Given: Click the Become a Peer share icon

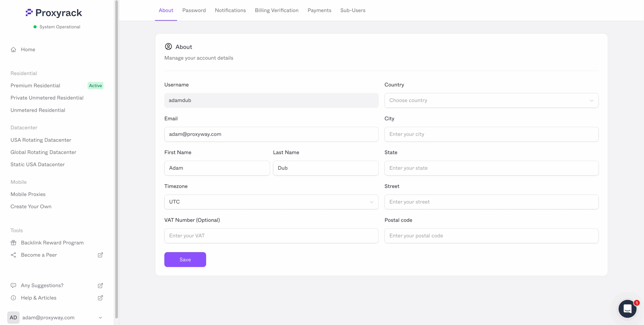Looking at the screenshot, I should pos(13,255).
